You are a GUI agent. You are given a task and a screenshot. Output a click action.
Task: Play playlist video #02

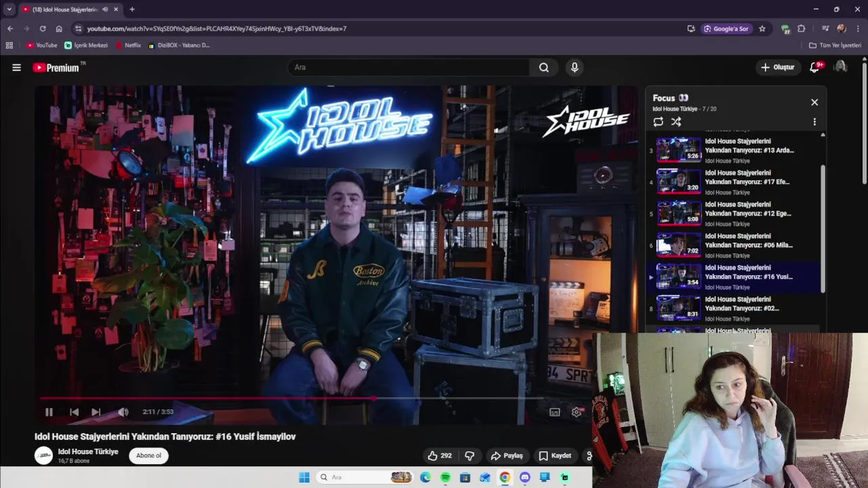click(732, 308)
